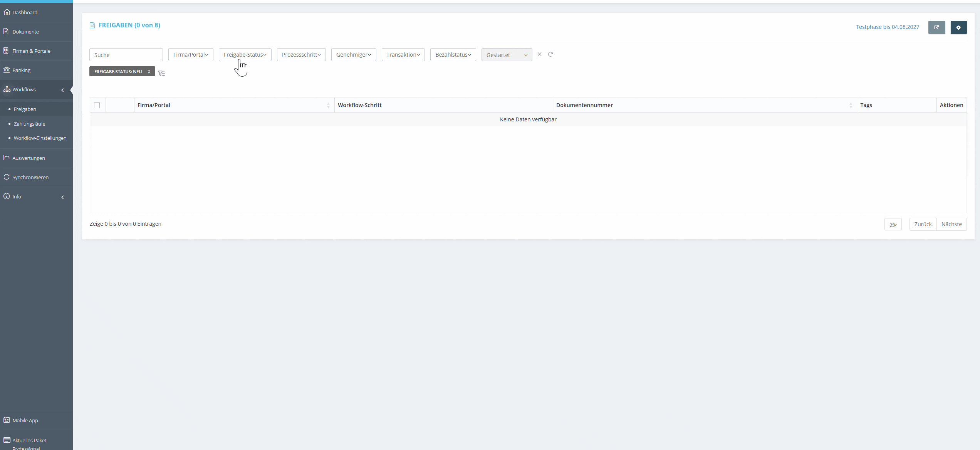Click the document icon beside FREIGABEN title
Image resolution: width=980 pixels, height=450 pixels.
(92, 25)
